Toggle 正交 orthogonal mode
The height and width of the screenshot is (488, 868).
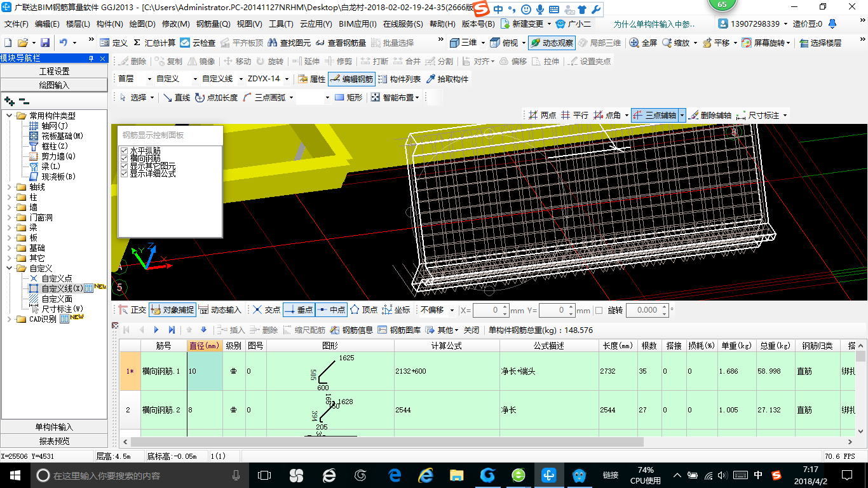point(133,309)
